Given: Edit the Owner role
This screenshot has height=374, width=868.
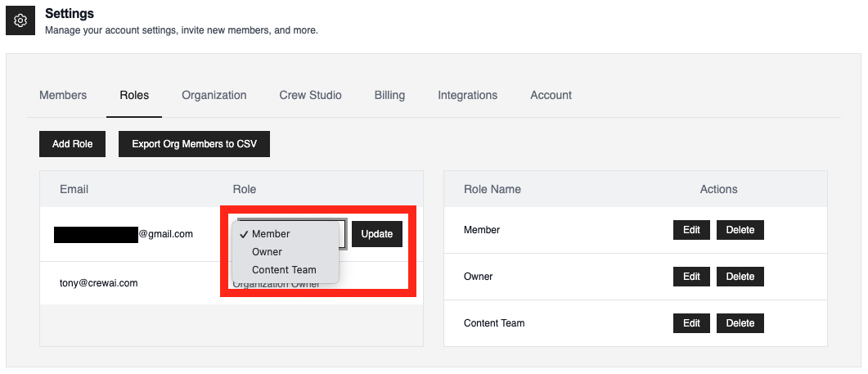Looking at the screenshot, I should pos(691,277).
